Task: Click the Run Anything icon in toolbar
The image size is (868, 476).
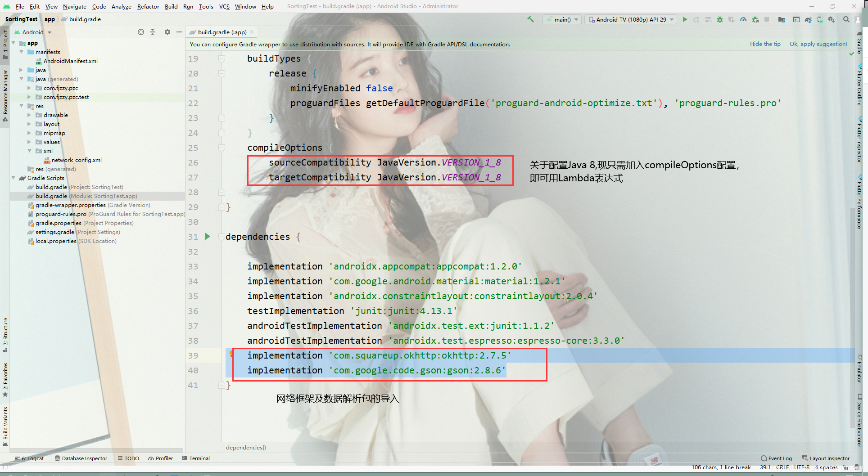Action: (796, 19)
